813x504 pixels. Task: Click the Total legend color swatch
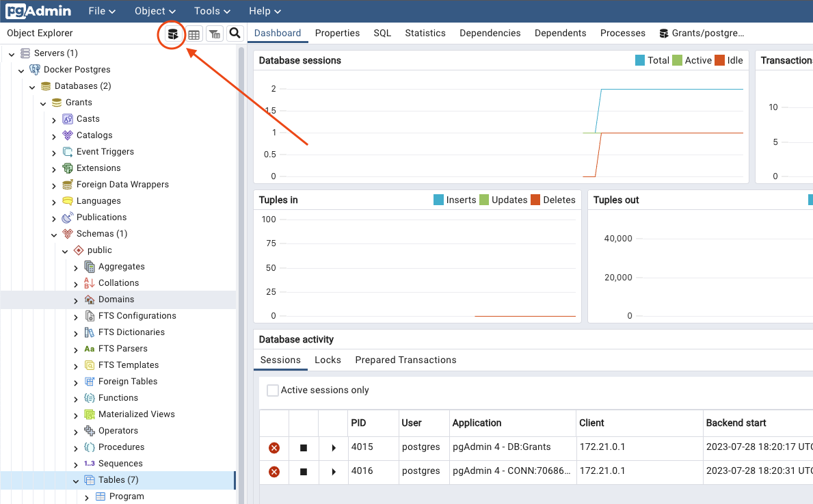coord(640,61)
